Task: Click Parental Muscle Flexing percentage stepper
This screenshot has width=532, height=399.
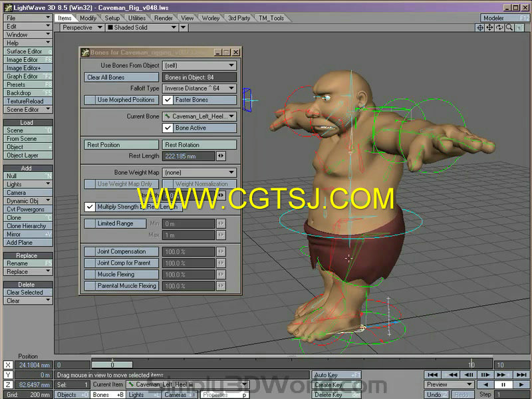Action: [x=221, y=286]
